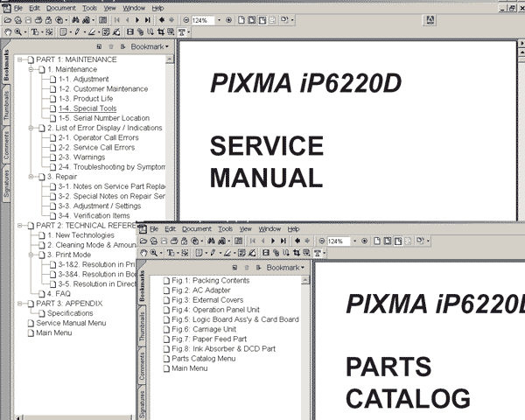Select TouchUp Text tool in Service Manual window
This screenshot has width=525, height=420.
181,32
